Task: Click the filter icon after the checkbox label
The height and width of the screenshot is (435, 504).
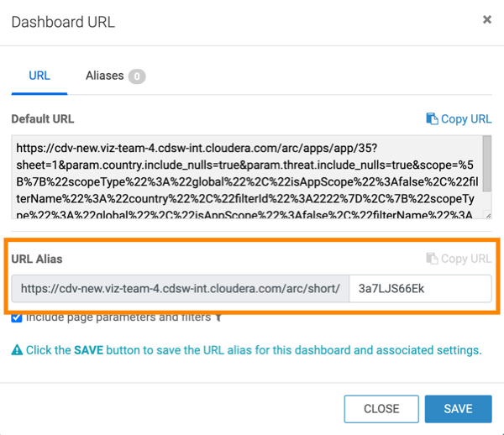Action: tap(219, 317)
